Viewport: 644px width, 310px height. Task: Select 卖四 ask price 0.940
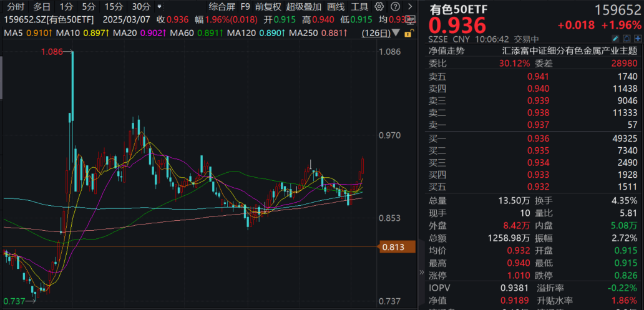pyautogui.click(x=538, y=89)
